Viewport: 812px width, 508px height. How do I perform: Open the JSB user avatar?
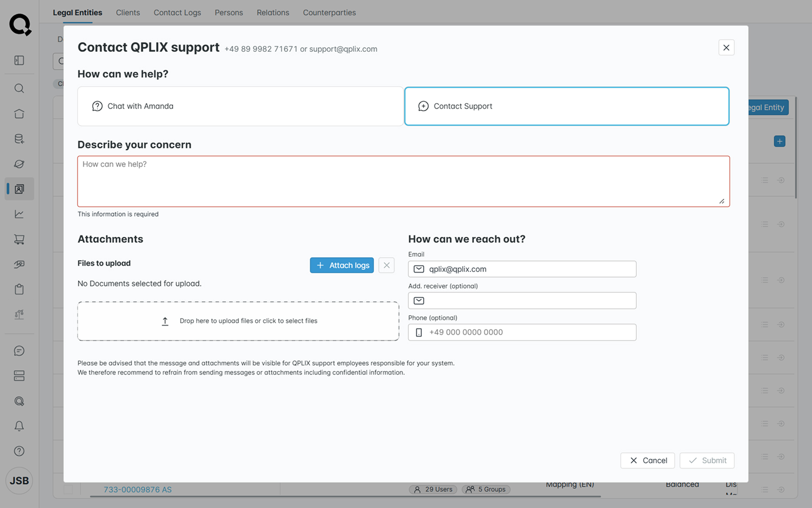pos(19,481)
